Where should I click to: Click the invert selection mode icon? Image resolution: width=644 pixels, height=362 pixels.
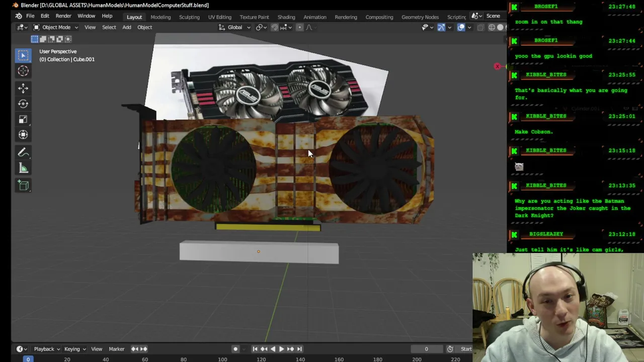pyautogui.click(x=59, y=39)
